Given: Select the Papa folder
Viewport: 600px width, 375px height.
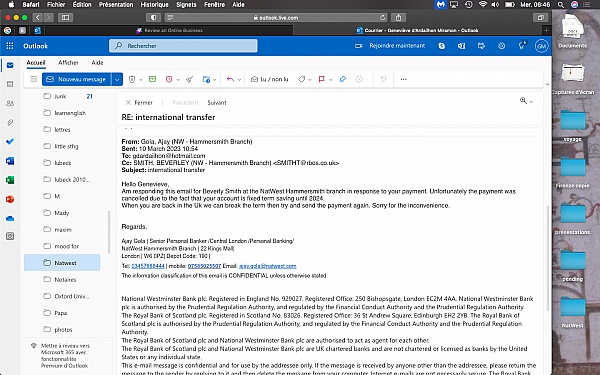Looking at the screenshot, I should (x=62, y=313).
